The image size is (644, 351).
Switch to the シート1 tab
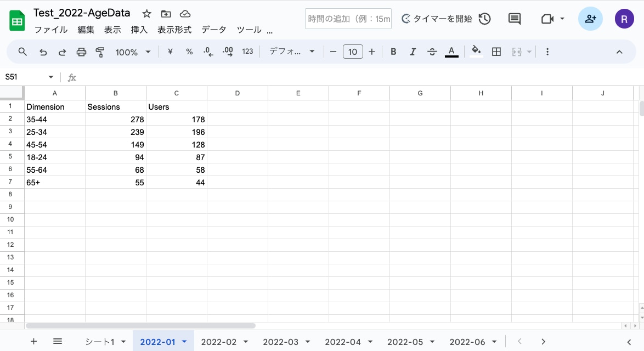pos(100,342)
